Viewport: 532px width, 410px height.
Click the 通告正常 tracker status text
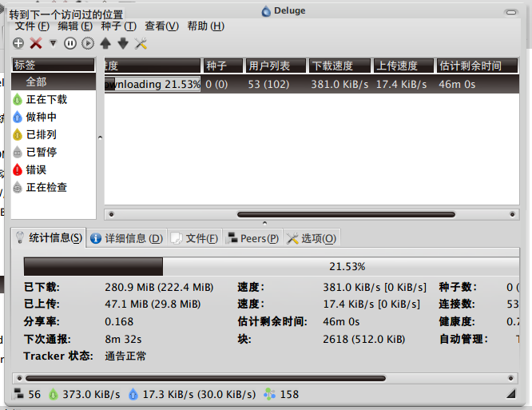(125, 356)
